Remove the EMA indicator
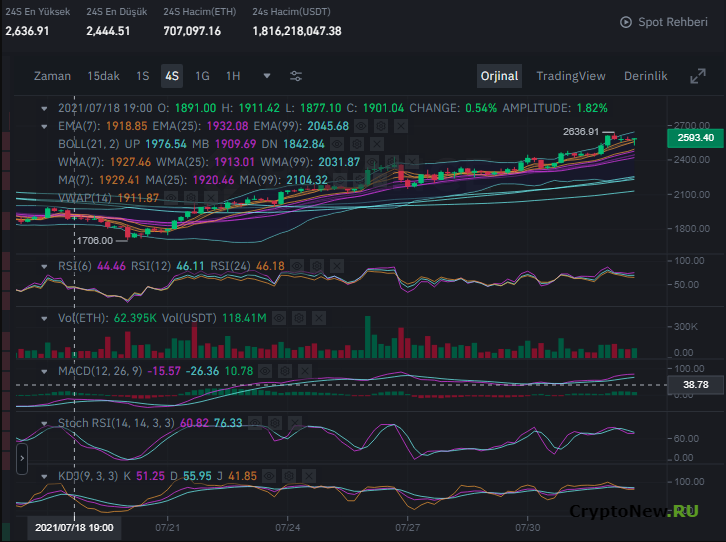Screen dimensions: 726x542 coord(401,126)
